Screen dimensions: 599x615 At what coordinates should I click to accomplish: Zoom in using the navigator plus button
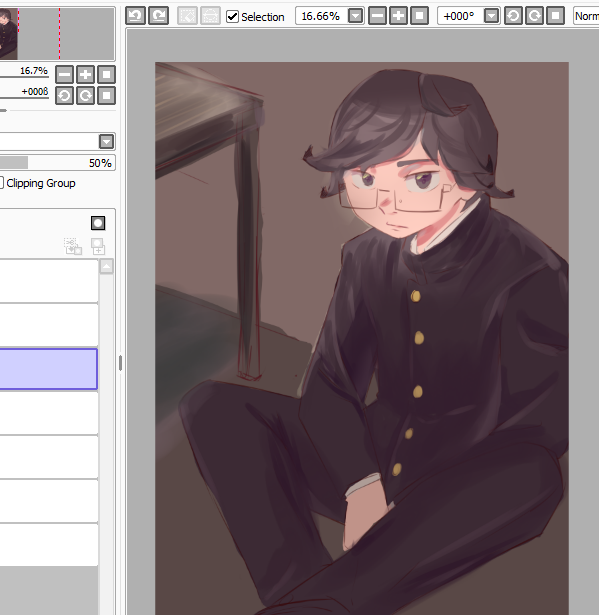86,74
